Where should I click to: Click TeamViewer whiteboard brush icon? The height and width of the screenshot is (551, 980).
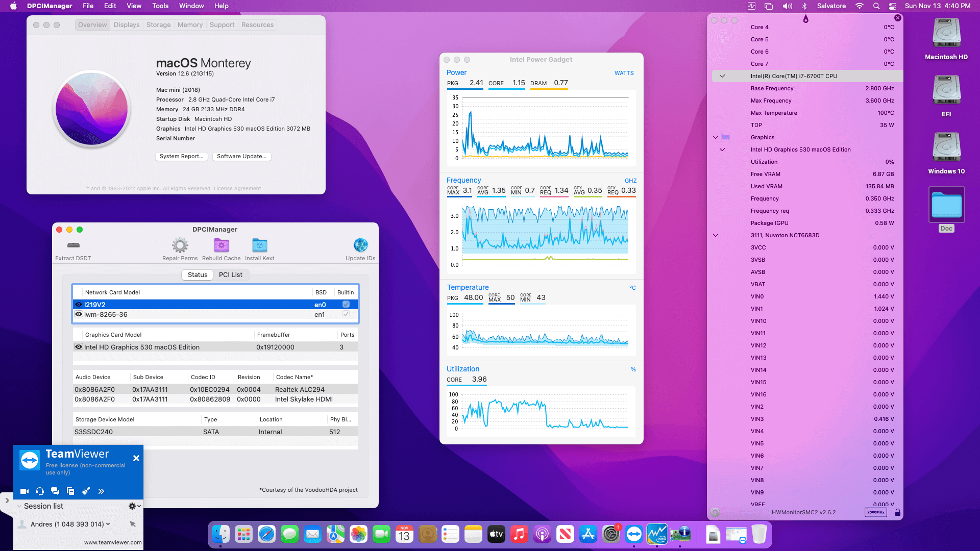pos(86,491)
